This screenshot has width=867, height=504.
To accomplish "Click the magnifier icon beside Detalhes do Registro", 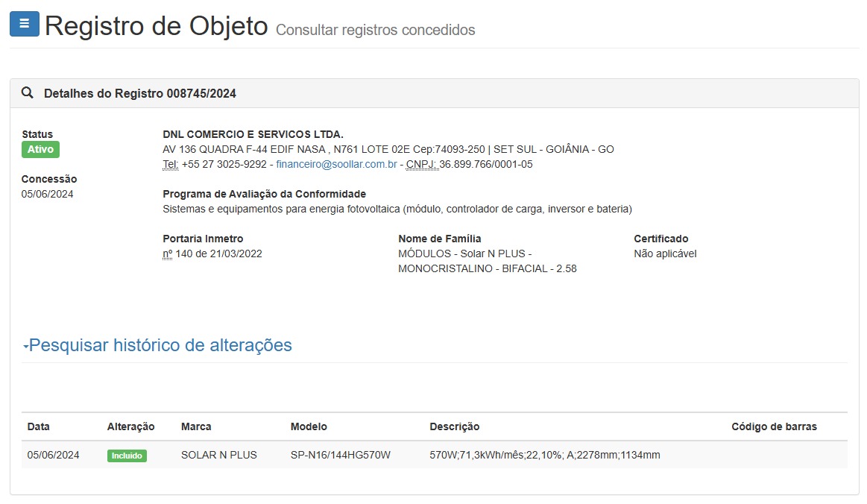I will tap(27, 93).
